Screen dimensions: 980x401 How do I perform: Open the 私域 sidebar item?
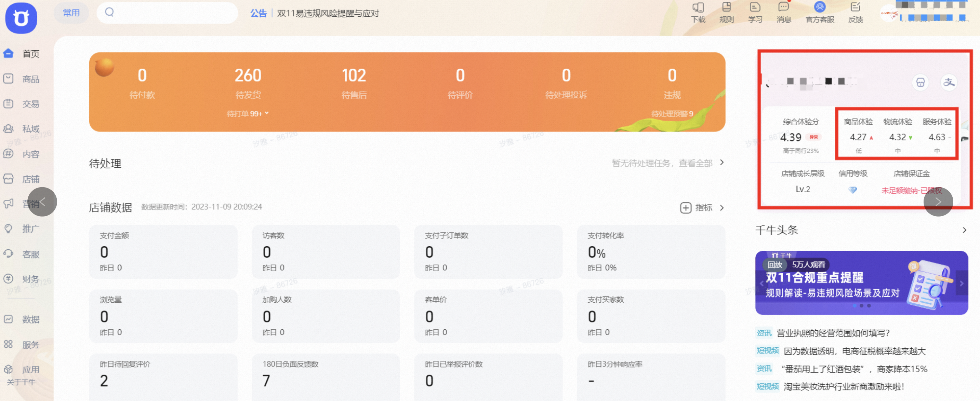22,129
